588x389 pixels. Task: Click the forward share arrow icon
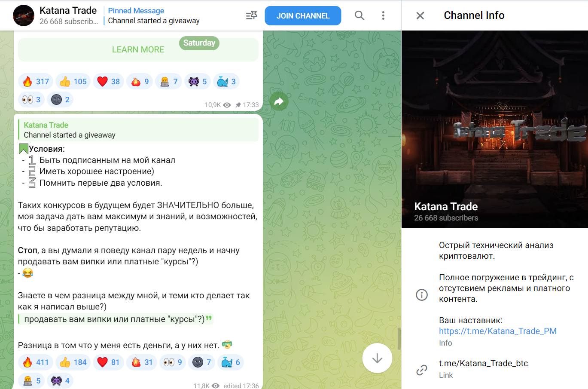click(x=279, y=101)
